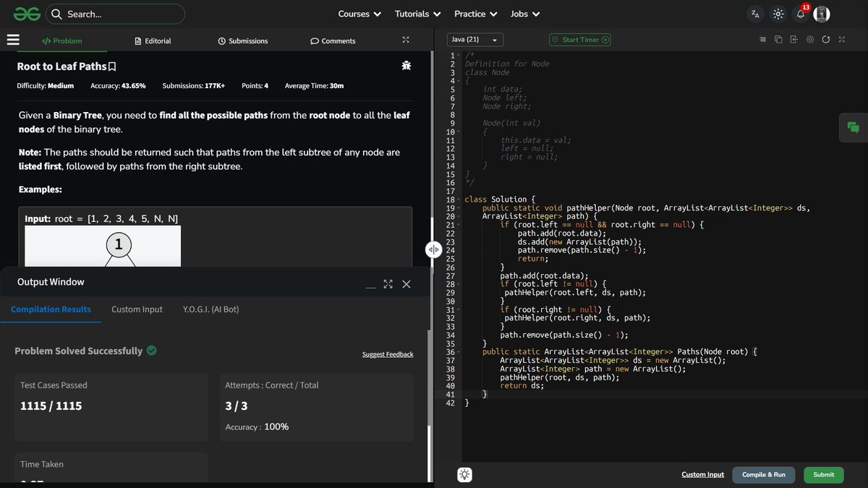The height and width of the screenshot is (488, 868).
Task: Collapse code fold arrow at line 36
Action: click(x=459, y=352)
